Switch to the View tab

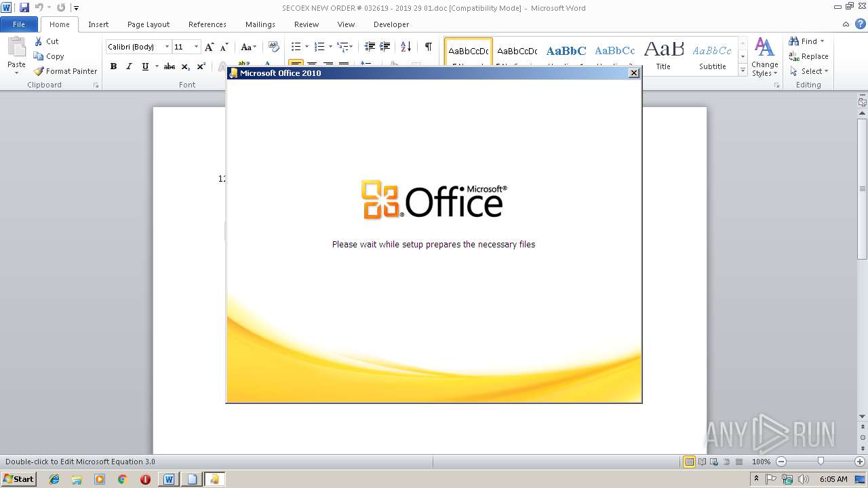(x=347, y=24)
